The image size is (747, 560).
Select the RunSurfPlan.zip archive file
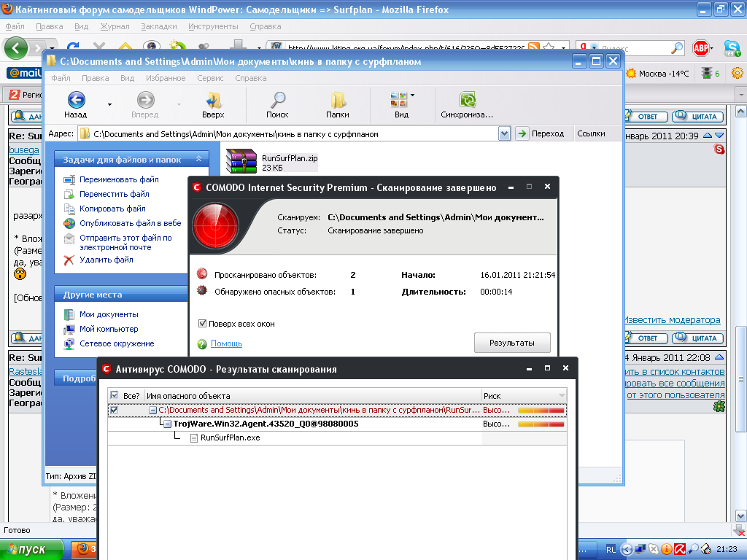[x=241, y=161]
